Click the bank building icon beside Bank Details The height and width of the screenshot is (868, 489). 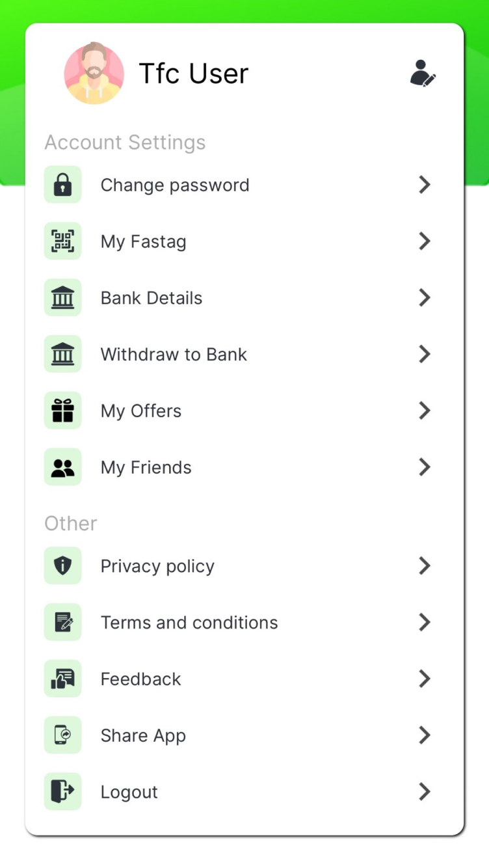(62, 298)
